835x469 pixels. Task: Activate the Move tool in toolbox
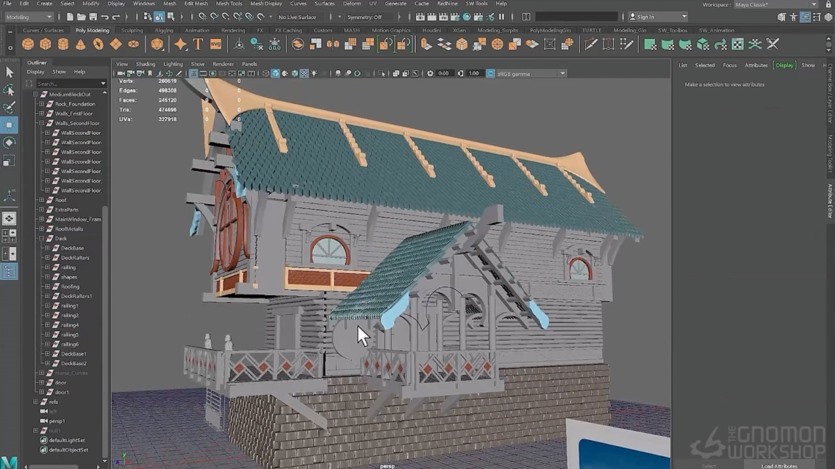click(9, 125)
